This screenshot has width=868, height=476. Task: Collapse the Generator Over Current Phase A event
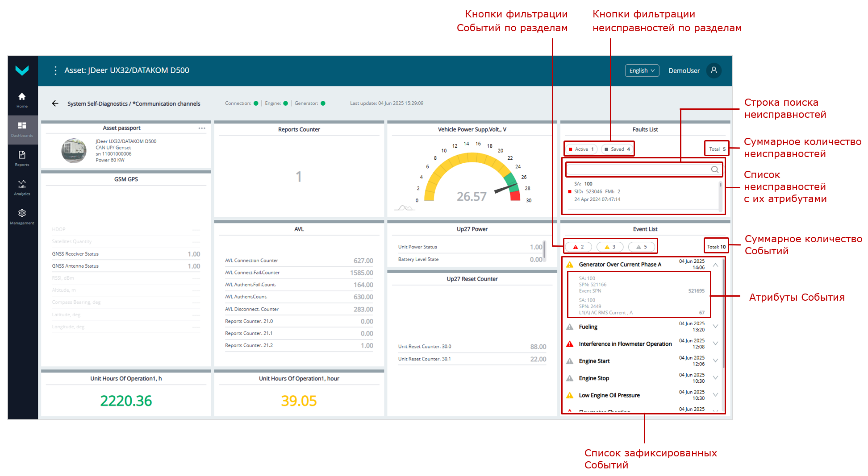coord(716,264)
